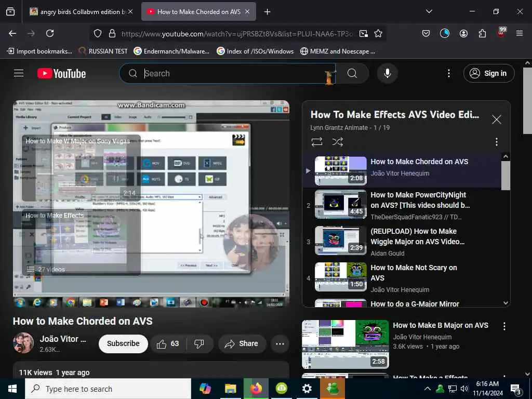Image resolution: width=532 pixels, height=399 pixels.
Task: Open volume control in system tray
Action: 464,389
